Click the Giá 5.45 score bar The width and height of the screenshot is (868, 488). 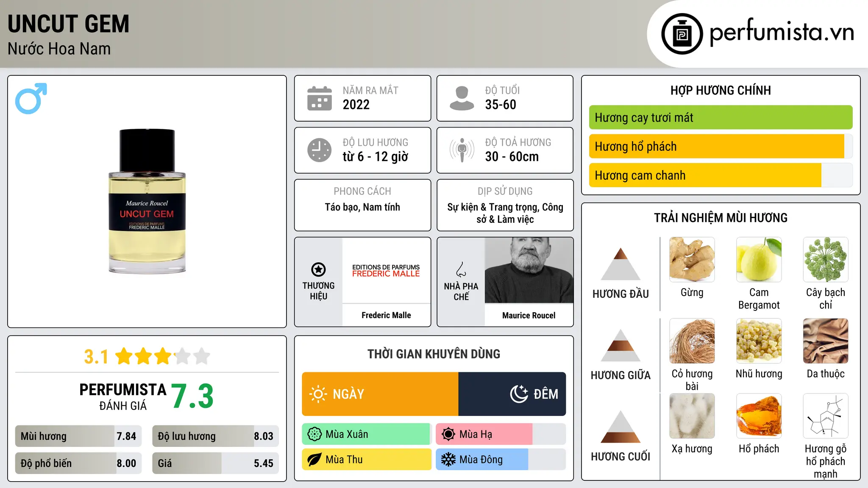(216, 463)
